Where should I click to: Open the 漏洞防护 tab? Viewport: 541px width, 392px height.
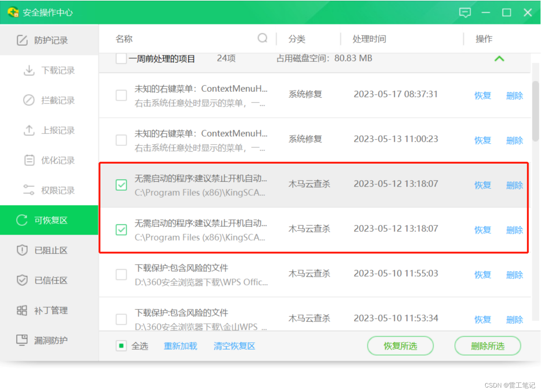tap(49, 340)
